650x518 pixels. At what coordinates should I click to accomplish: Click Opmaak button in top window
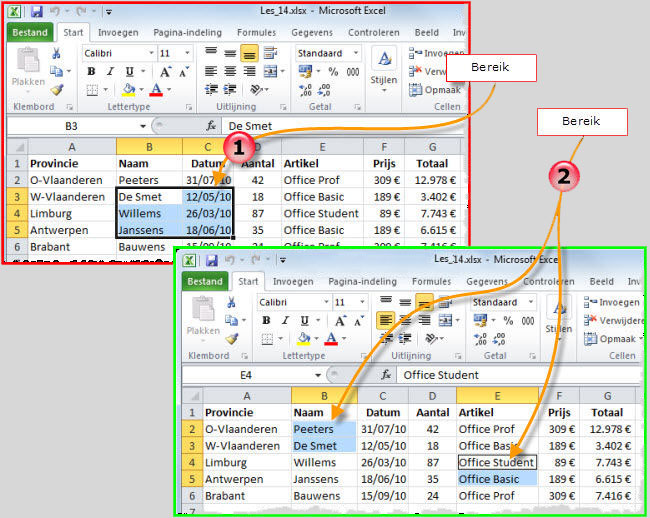(x=435, y=90)
